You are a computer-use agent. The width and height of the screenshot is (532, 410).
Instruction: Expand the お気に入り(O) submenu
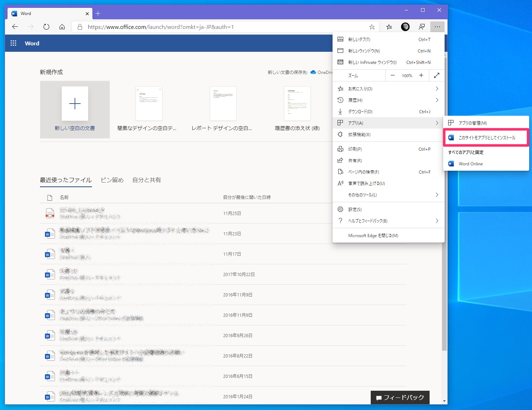(x=389, y=89)
